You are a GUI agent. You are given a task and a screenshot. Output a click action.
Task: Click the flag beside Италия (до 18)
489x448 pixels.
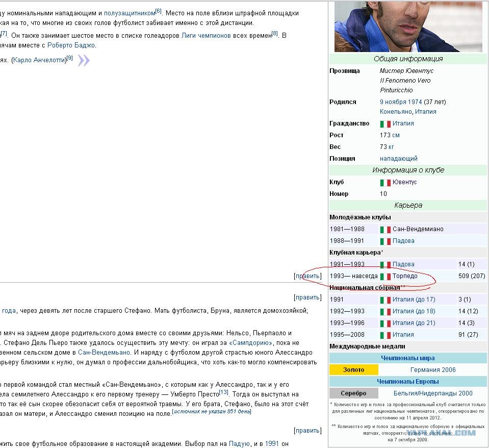point(385,312)
